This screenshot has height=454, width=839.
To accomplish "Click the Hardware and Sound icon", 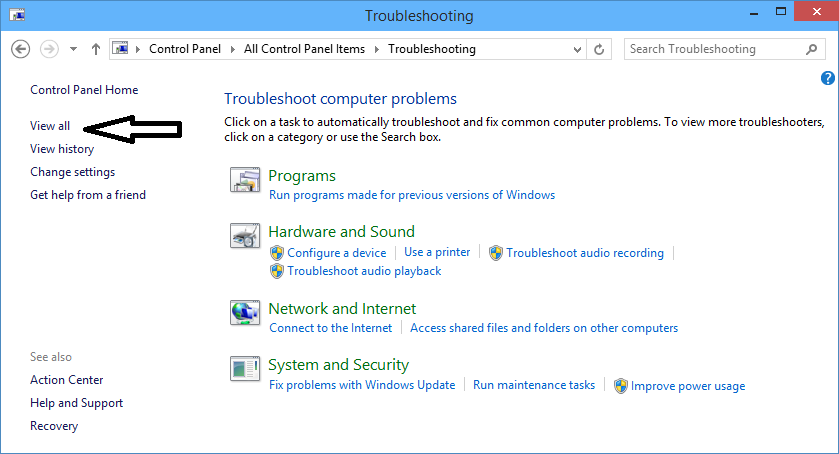I will tap(245, 236).
